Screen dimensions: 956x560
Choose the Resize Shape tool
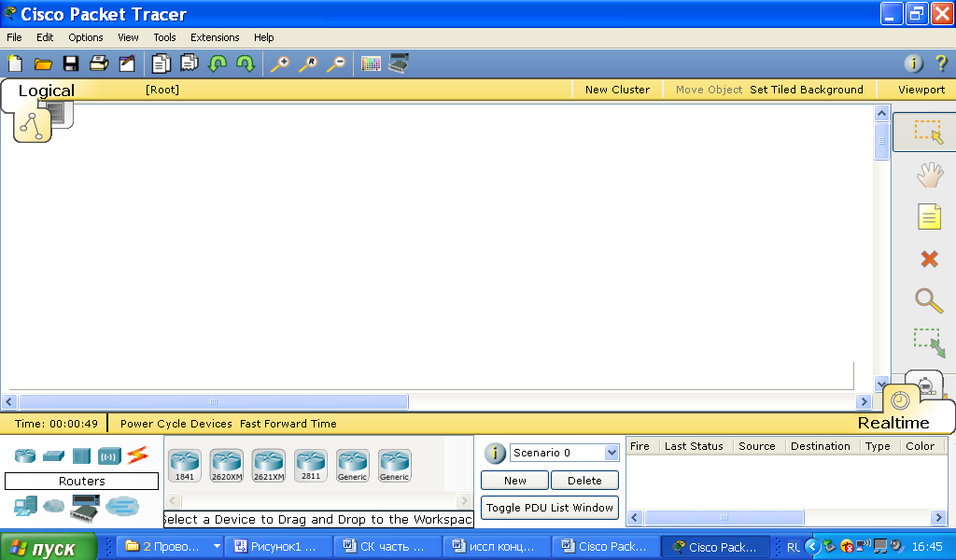coord(929,343)
